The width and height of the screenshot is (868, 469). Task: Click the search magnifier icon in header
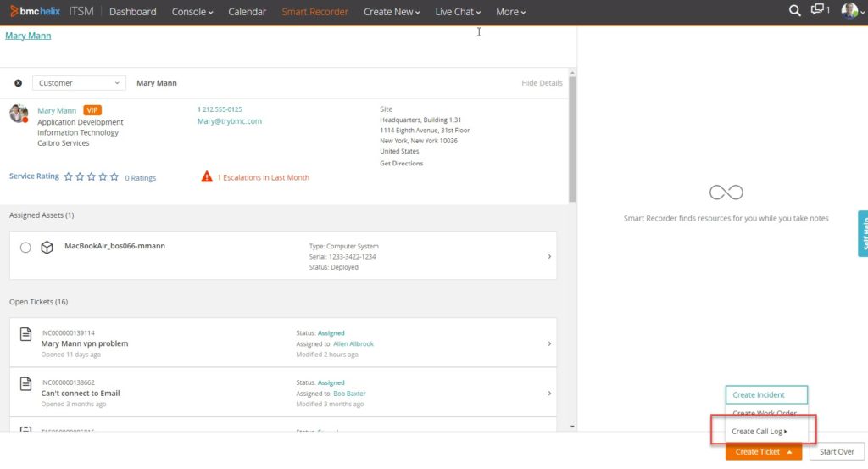(794, 11)
